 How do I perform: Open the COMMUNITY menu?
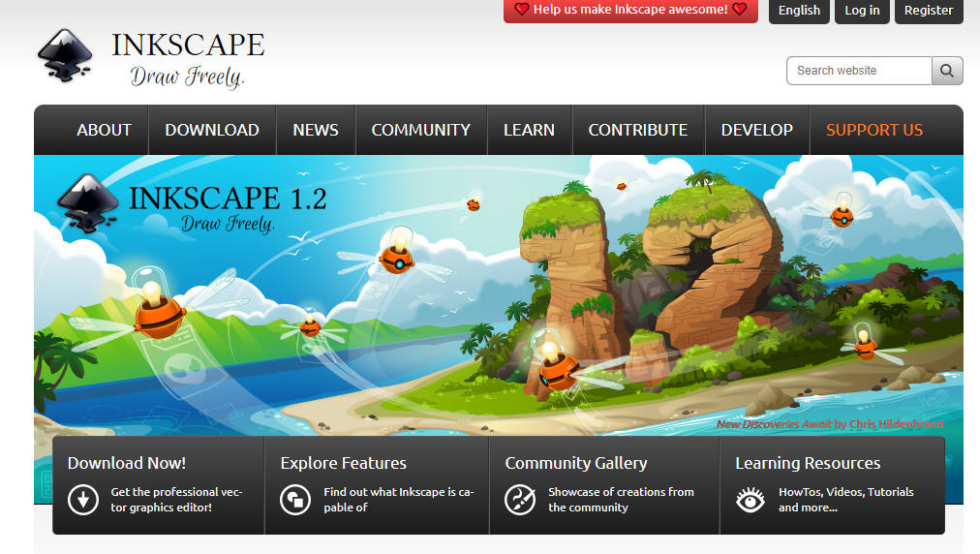[x=420, y=130]
